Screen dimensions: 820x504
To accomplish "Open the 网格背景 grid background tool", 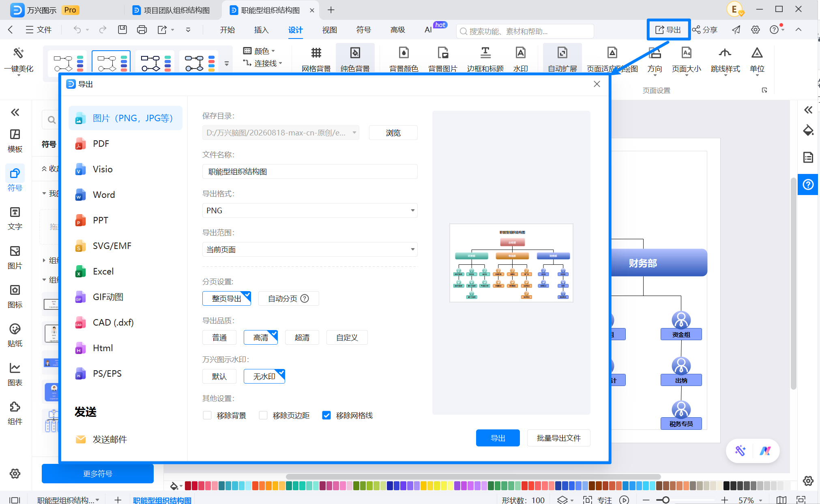I will click(316, 59).
